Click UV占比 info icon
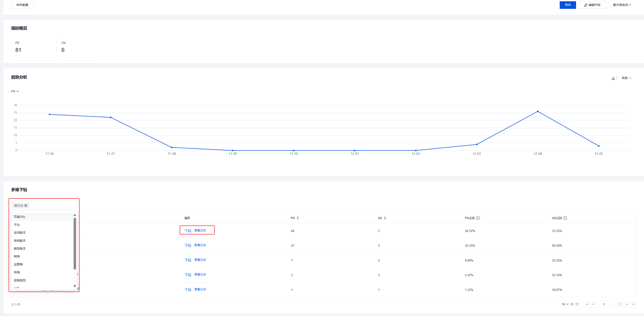The image size is (644, 316). pyautogui.click(x=565, y=218)
